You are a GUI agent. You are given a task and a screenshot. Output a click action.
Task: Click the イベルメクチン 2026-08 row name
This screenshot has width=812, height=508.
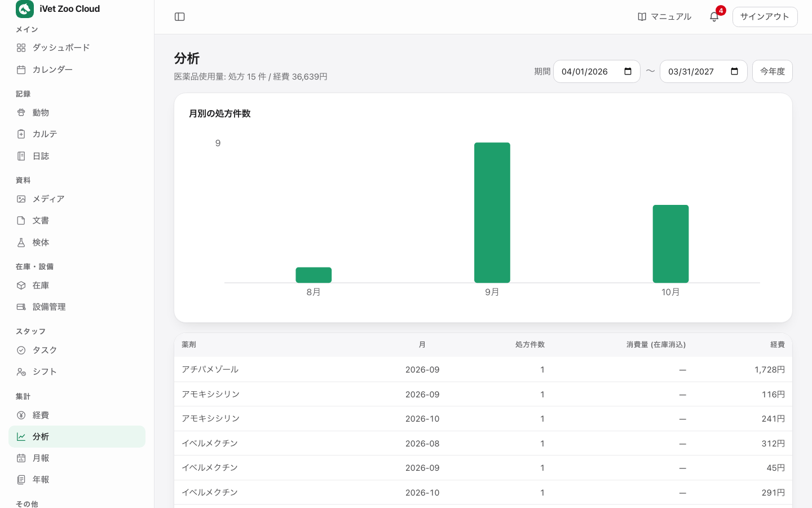[x=210, y=444]
